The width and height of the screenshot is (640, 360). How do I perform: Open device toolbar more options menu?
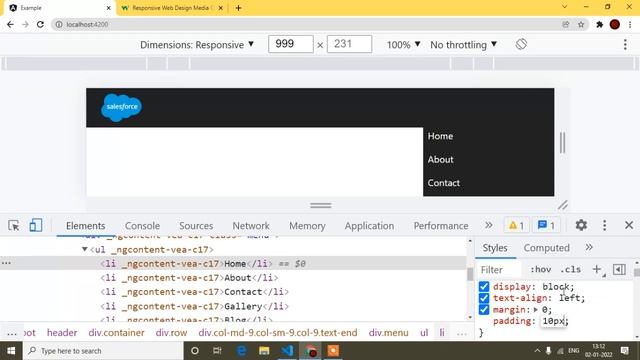point(625,44)
